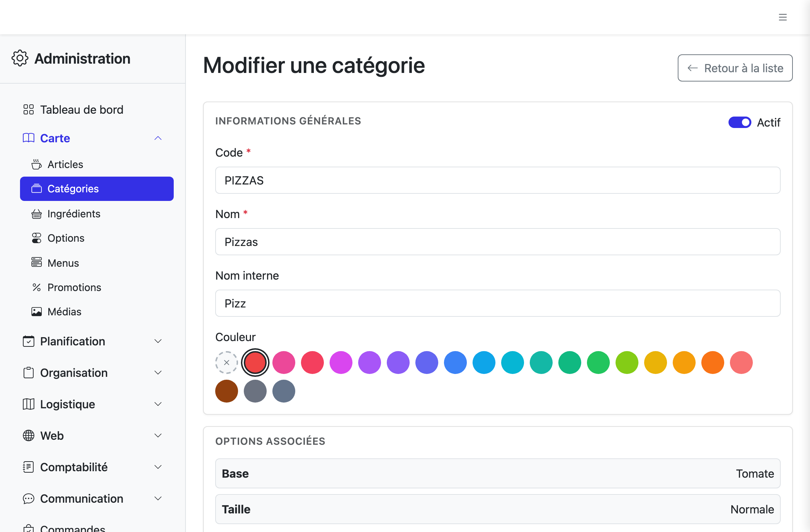
Task: Open the hamburger menu icon
Action: (782, 17)
